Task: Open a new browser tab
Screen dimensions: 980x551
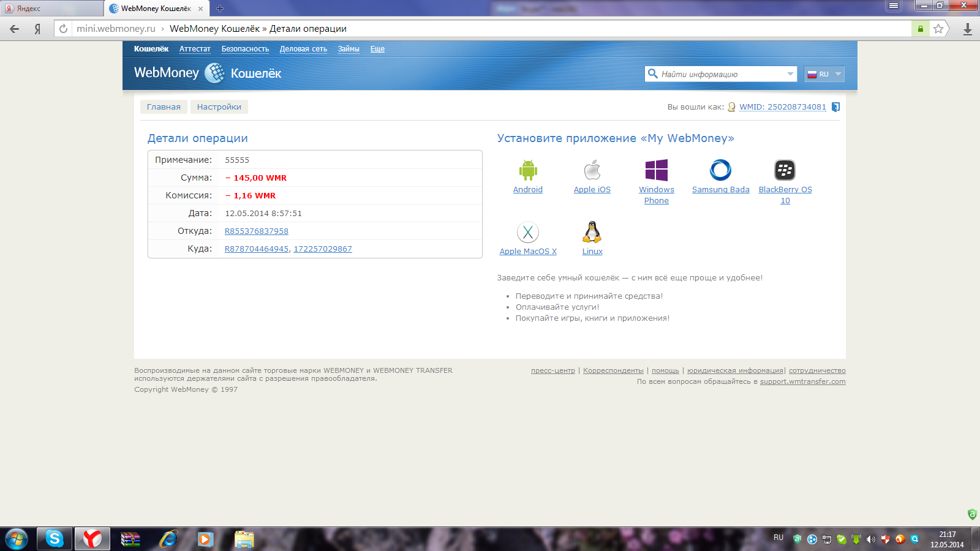Action: click(220, 9)
